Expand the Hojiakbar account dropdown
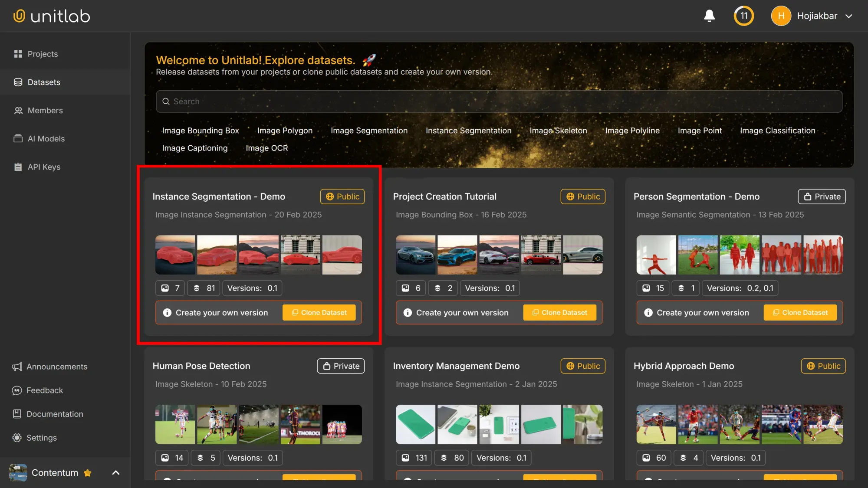868x488 pixels. point(848,16)
